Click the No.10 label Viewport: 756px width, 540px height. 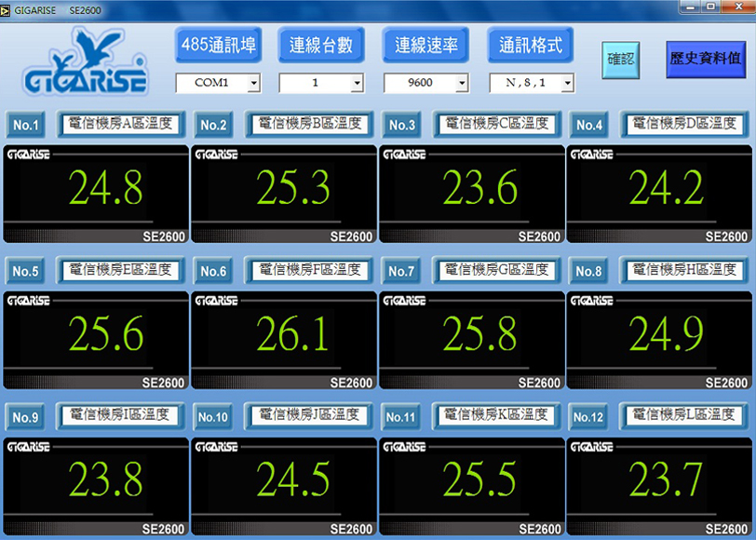pyautogui.click(x=212, y=416)
